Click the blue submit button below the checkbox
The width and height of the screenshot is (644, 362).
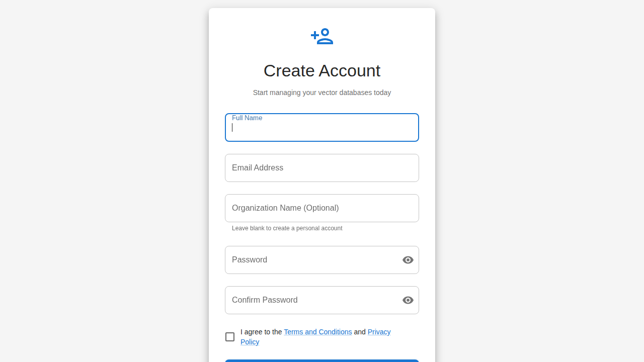pyautogui.click(x=322, y=361)
